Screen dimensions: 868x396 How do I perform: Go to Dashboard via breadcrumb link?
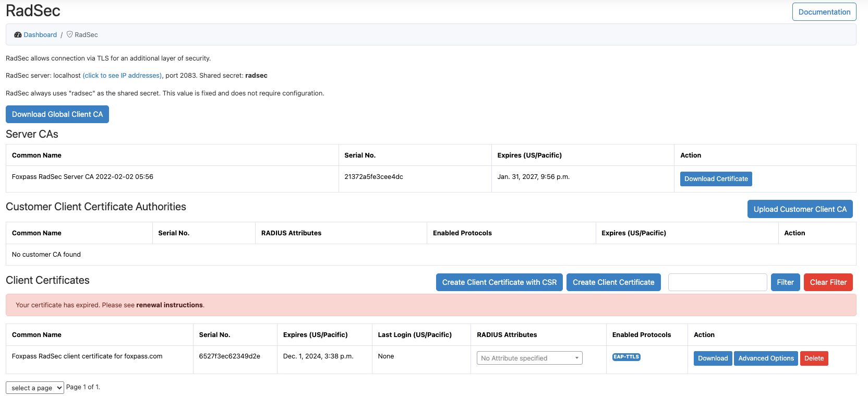[40, 35]
